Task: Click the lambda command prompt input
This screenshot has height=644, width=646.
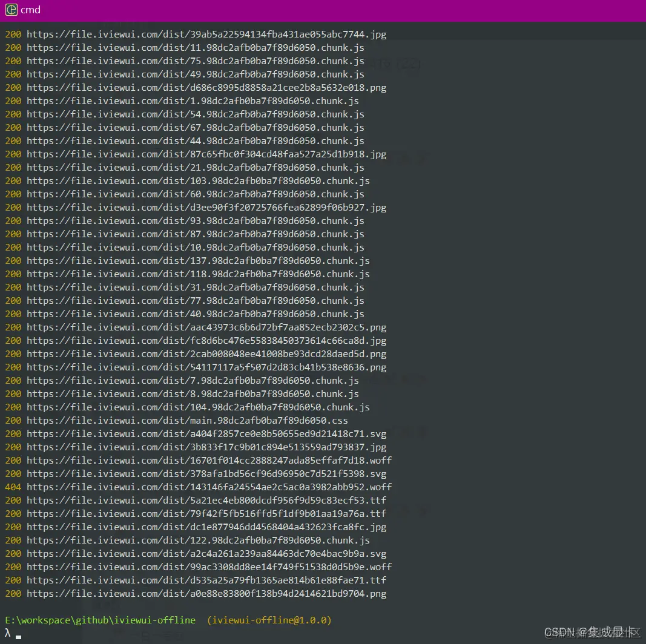Action: click(x=13, y=633)
